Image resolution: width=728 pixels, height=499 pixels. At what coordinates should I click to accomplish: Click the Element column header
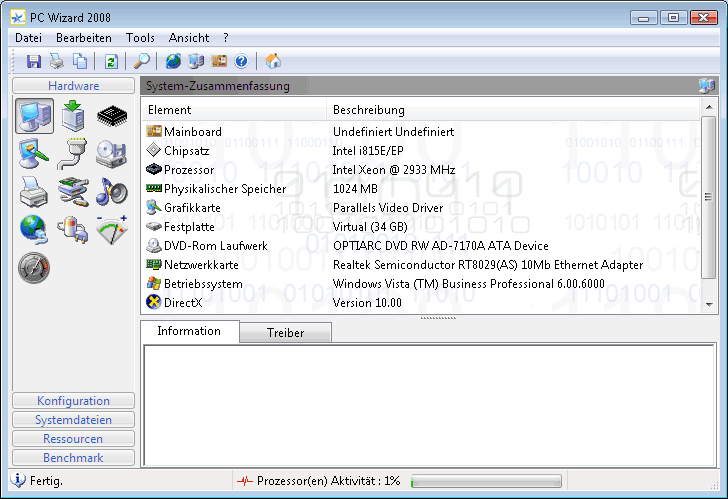tap(234, 110)
